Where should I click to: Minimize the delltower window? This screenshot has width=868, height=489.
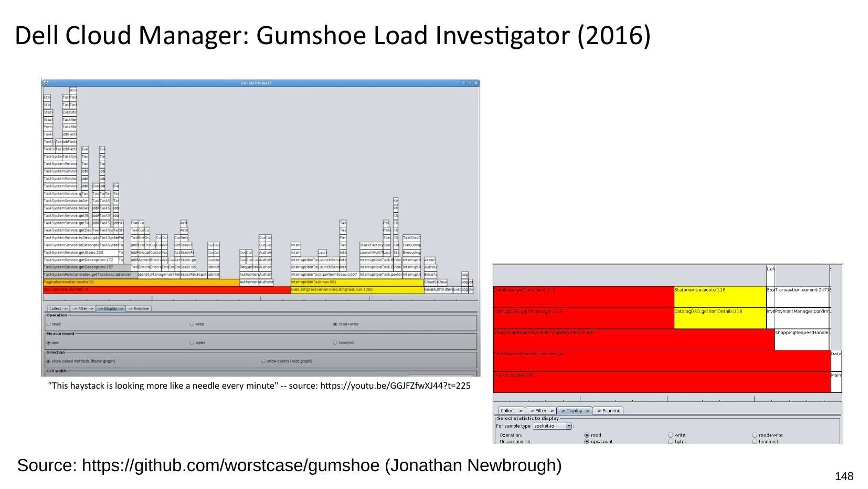coord(463,83)
